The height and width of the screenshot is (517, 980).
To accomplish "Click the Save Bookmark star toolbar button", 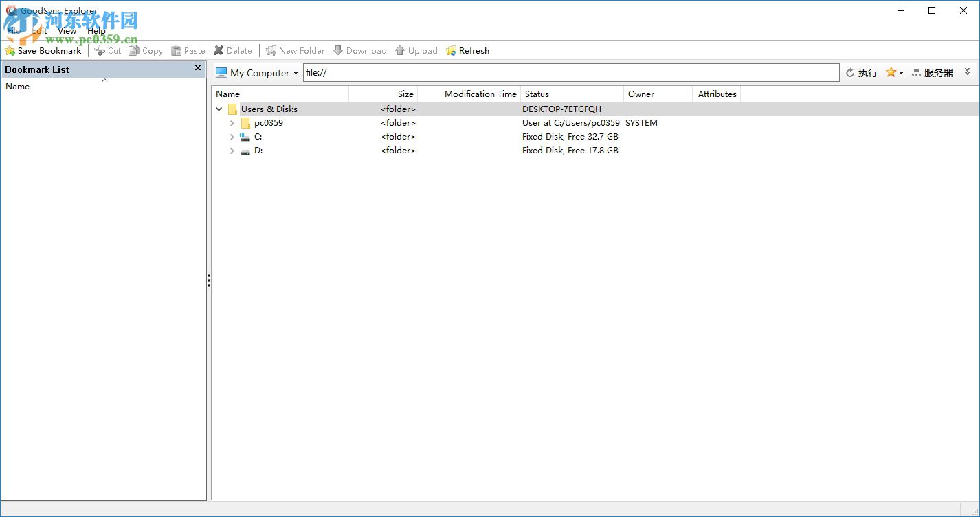I will 43,51.
